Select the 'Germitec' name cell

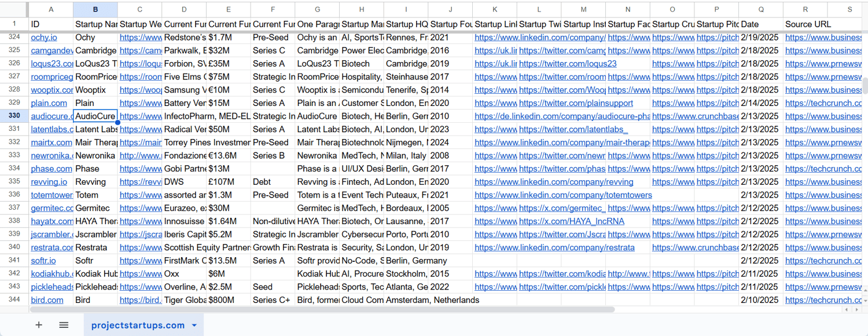pyautogui.click(x=95, y=208)
